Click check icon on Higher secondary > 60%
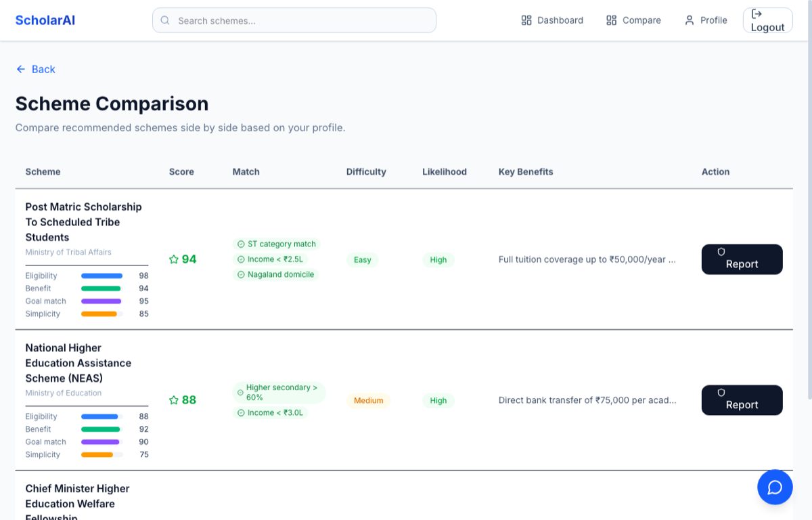The height and width of the screenshot is (520, 812). click(x=240, y=393)
